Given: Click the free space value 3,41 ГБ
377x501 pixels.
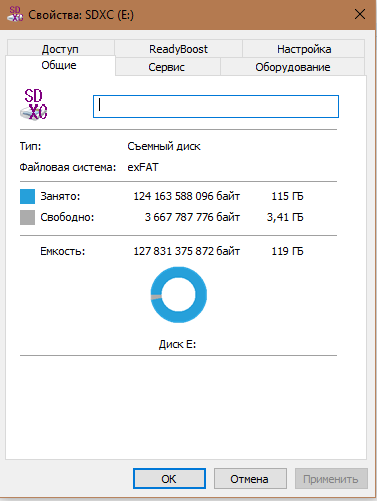Looking at the screenshot, I should (x=285, y=217).
